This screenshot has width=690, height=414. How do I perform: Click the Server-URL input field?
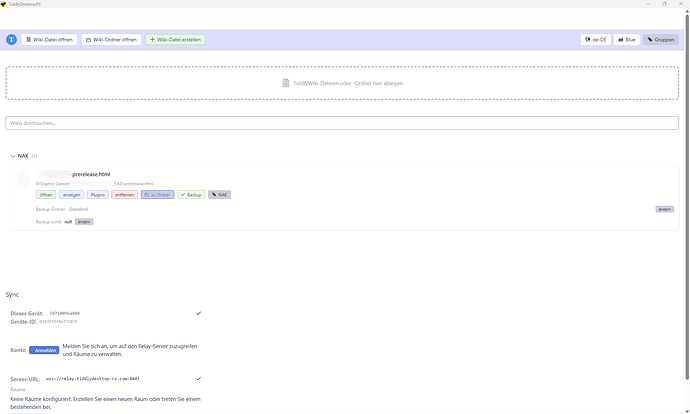point(119,379)
